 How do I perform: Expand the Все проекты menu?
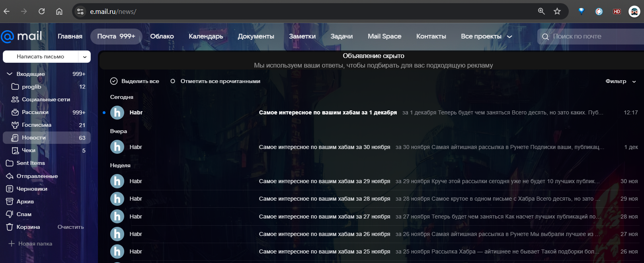(x=486, y=36)
